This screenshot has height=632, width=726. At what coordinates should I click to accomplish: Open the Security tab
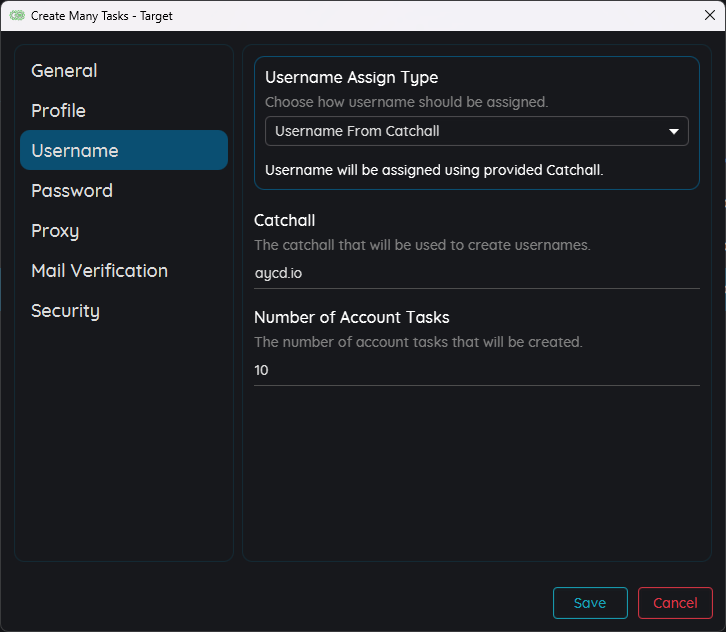(65, 311)
